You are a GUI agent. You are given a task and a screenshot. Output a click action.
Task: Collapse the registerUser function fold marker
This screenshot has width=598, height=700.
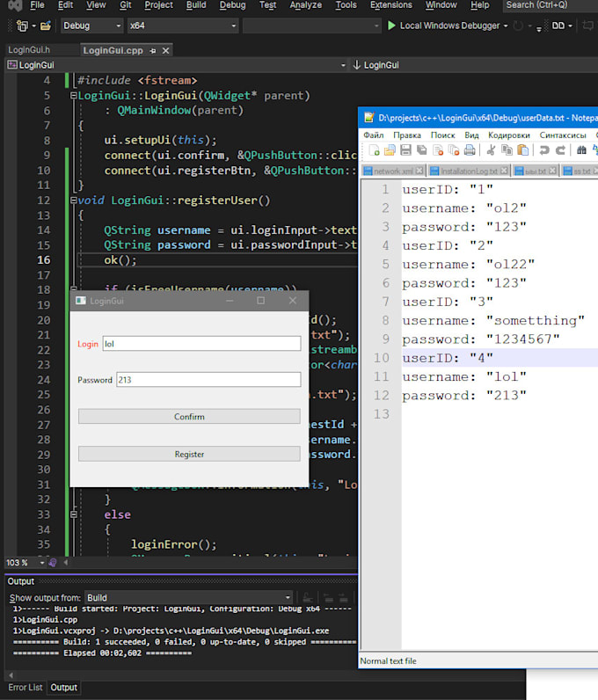[73, 201]
